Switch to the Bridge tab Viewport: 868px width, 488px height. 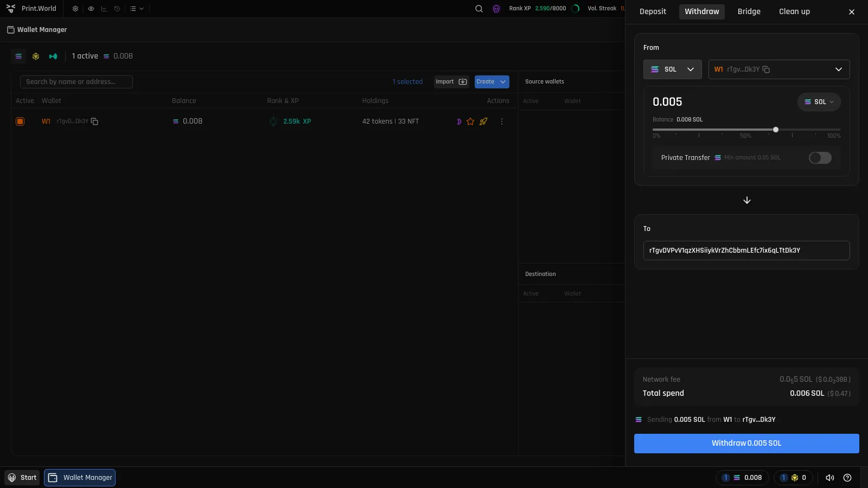coord(749,11)
